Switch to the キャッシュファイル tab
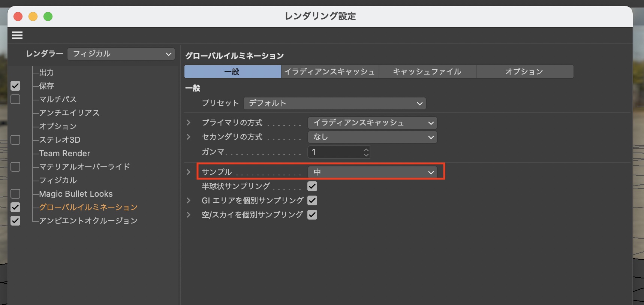This screenshot has width=644, height=305. pos(427,72)
